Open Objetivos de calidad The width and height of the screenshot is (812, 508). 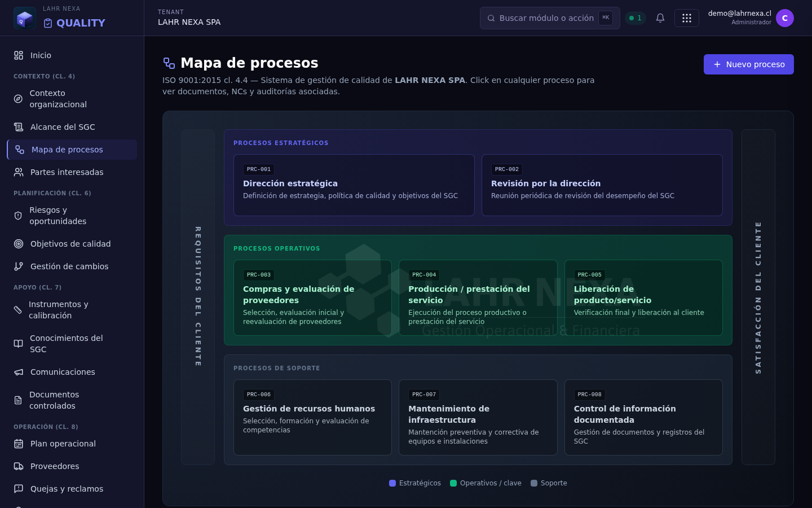72,244
